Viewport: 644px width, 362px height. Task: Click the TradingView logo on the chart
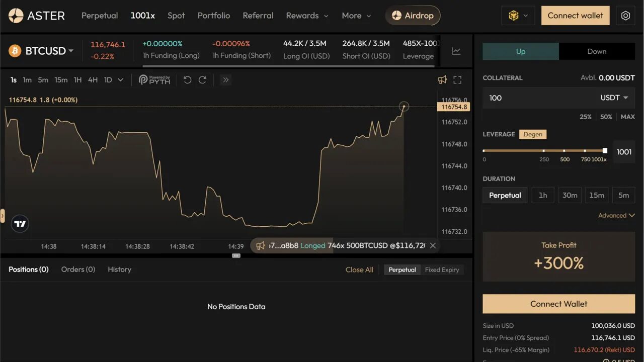[x=19, y=223]
